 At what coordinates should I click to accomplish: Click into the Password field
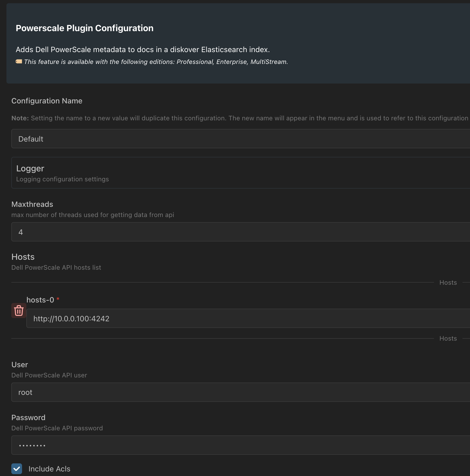(x=241, y=445)
